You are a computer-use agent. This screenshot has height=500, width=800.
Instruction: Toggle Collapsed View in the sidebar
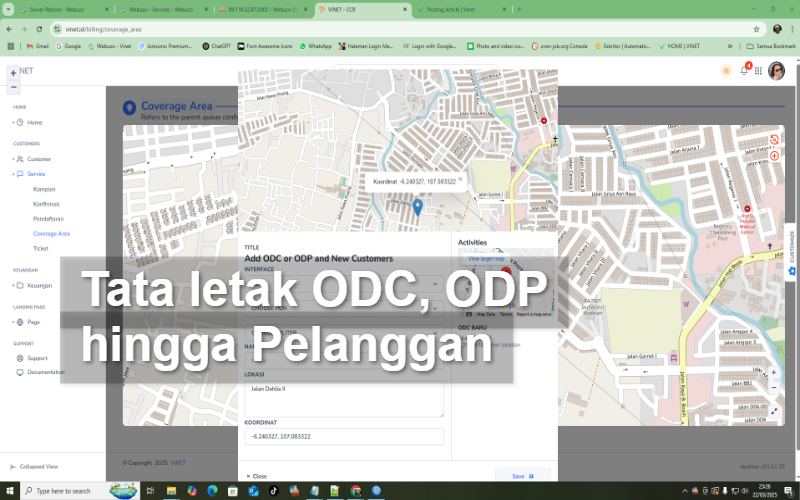(x=38, y=466)
